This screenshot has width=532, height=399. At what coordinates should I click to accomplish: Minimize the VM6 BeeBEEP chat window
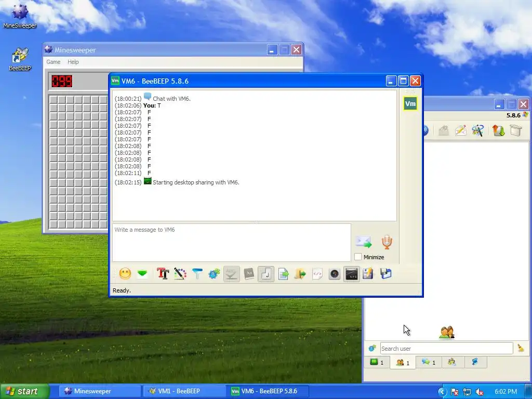(x=391, y=81)
